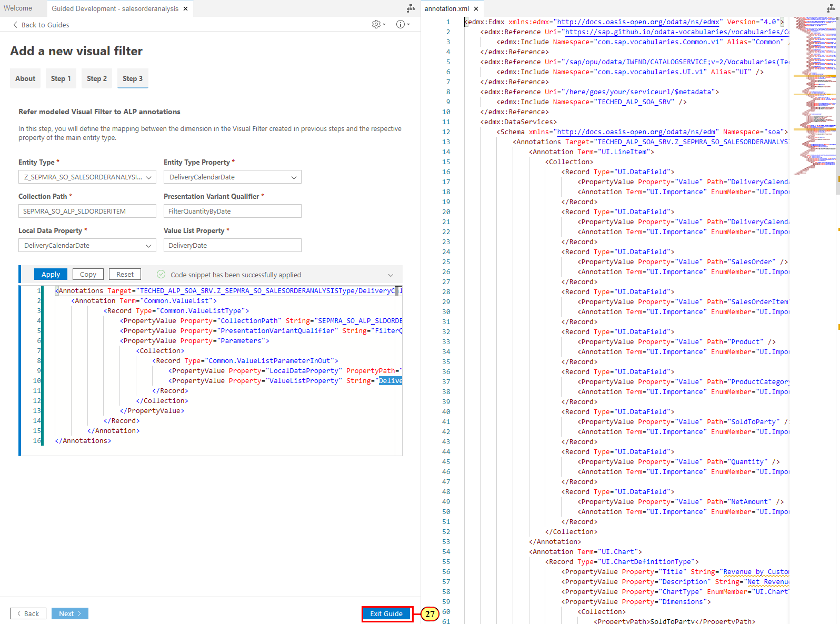
Task: Click the closing </Annotations> line in snippet
Action: pos(83,440)
